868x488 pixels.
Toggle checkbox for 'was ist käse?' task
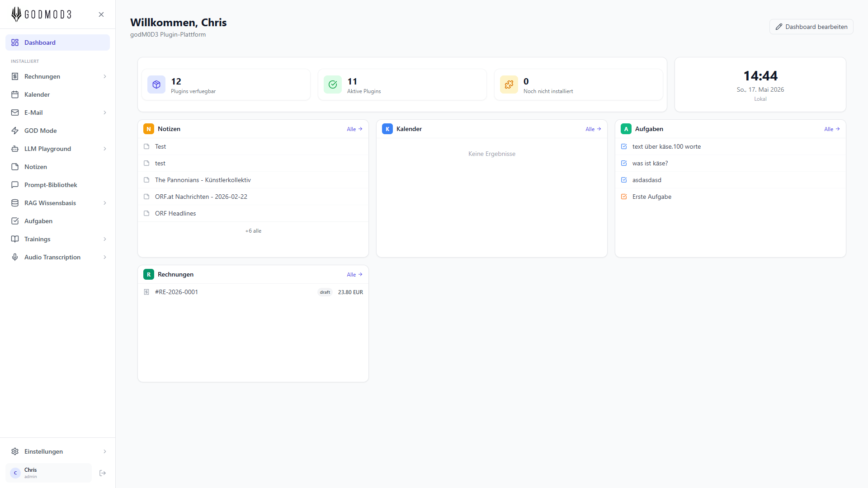coord(624,163)
